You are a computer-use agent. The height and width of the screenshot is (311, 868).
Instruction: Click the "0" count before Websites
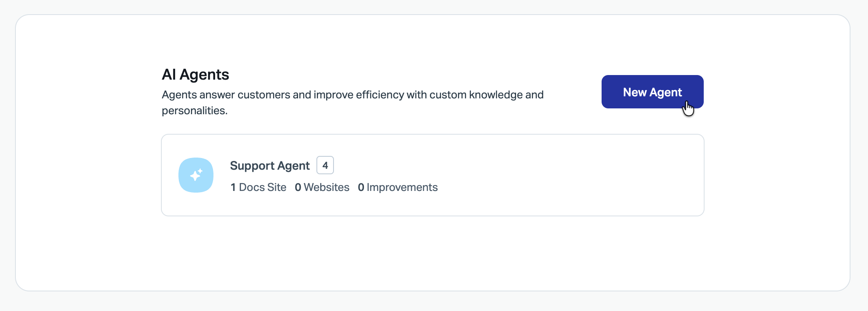(298, 187)
